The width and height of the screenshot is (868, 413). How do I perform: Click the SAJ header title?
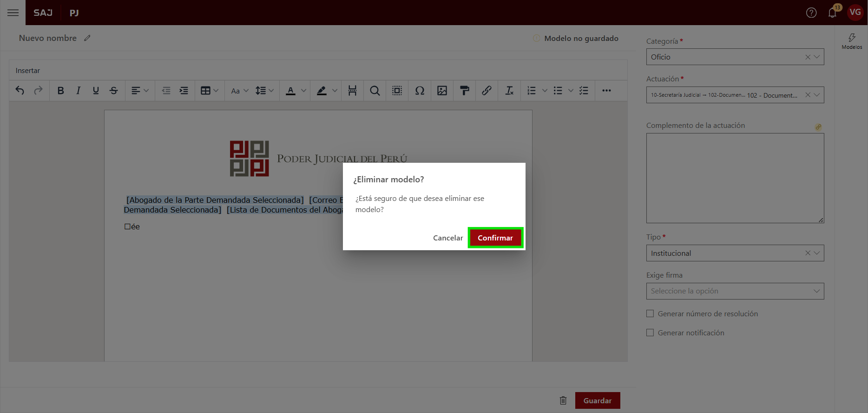point(43,13)
